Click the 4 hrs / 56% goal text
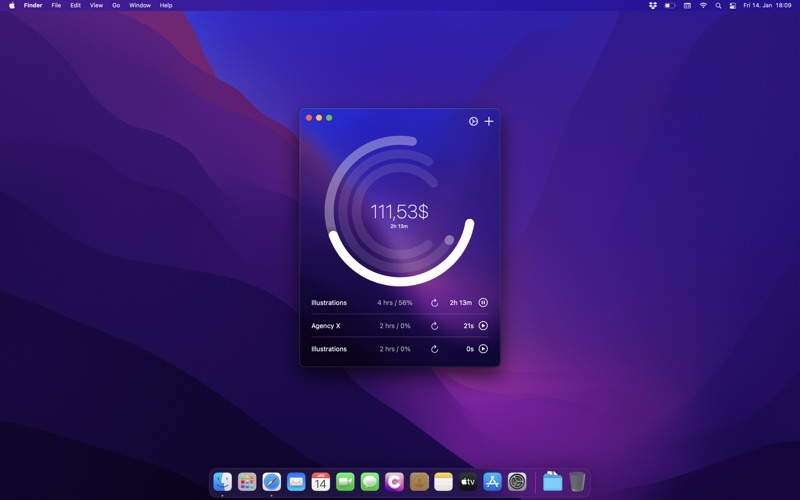The width and height of the screenshot is (800, 500). tap(395, 303)
